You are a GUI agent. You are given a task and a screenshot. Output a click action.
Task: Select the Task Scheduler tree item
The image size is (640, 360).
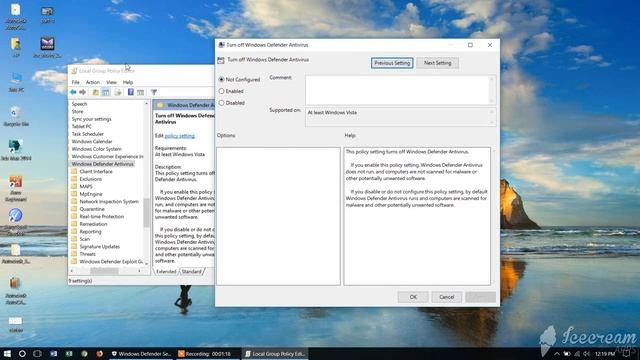pyautogui.click(x=87, y=134)
